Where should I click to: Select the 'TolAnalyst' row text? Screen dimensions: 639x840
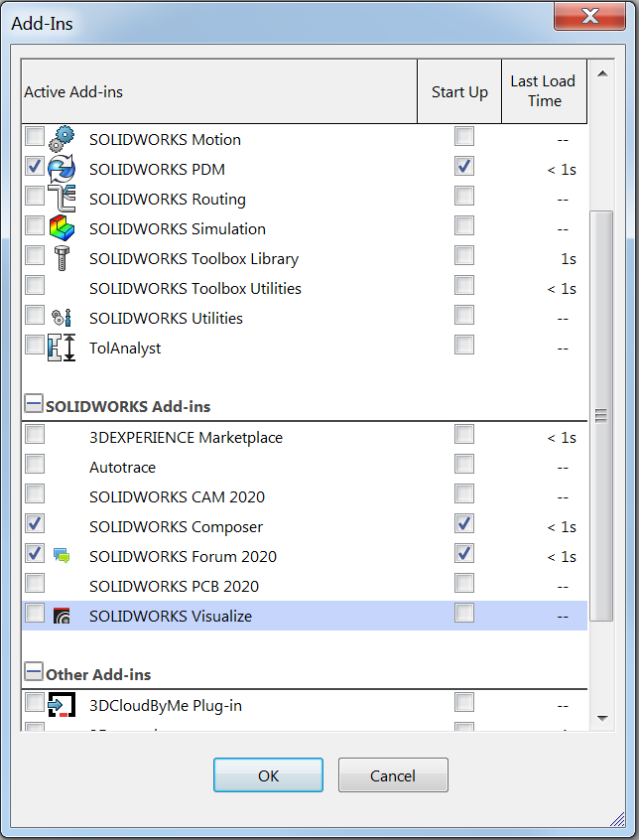click(x=125, y=349)
